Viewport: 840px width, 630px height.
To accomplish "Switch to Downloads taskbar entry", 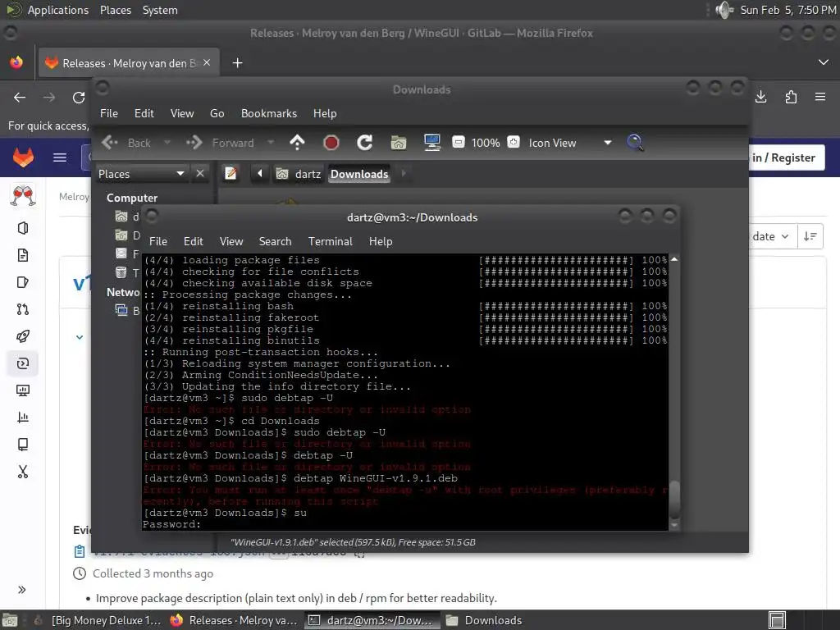I will (x=484, y=620).
